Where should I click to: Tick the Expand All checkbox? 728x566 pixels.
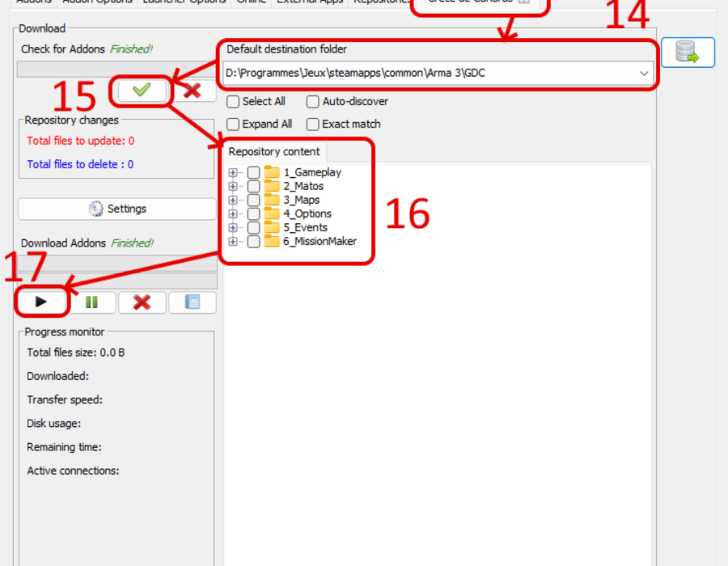click(233, 125)
